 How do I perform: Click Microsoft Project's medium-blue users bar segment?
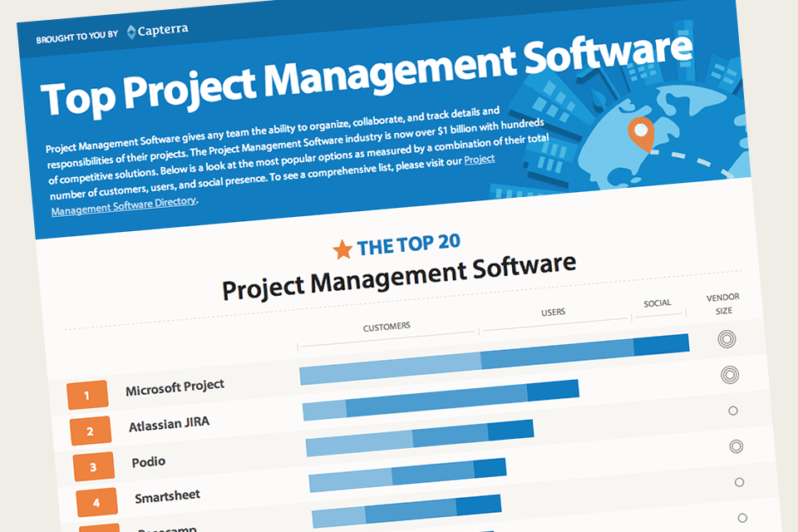point(557,353)
